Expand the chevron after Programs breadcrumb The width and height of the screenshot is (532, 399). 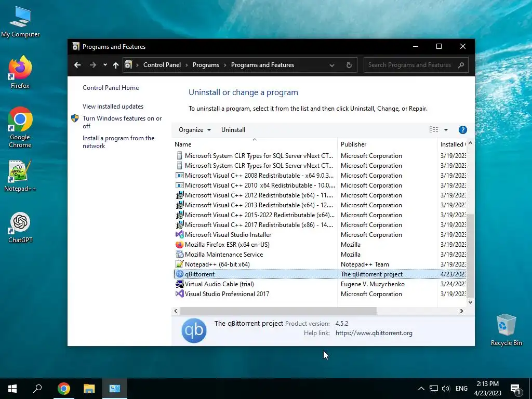click(x=225, y=65)
